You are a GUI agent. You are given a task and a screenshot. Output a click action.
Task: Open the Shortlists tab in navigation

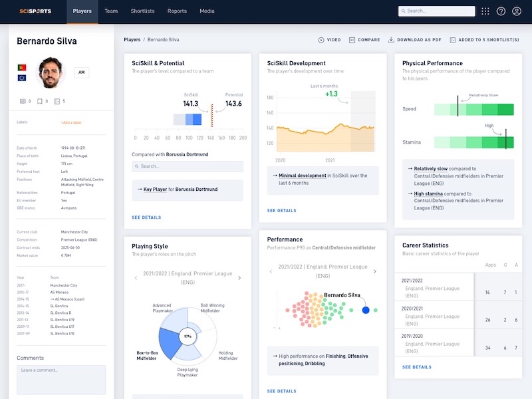[142, 11]
